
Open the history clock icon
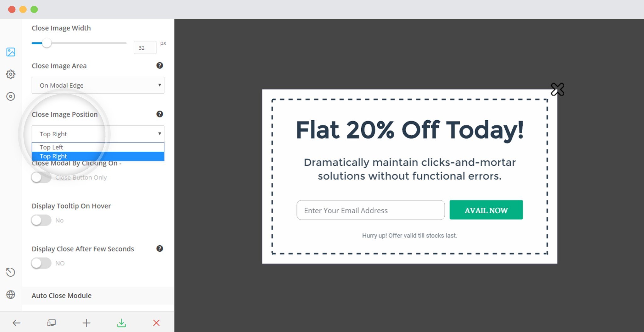tap(11, 272)
